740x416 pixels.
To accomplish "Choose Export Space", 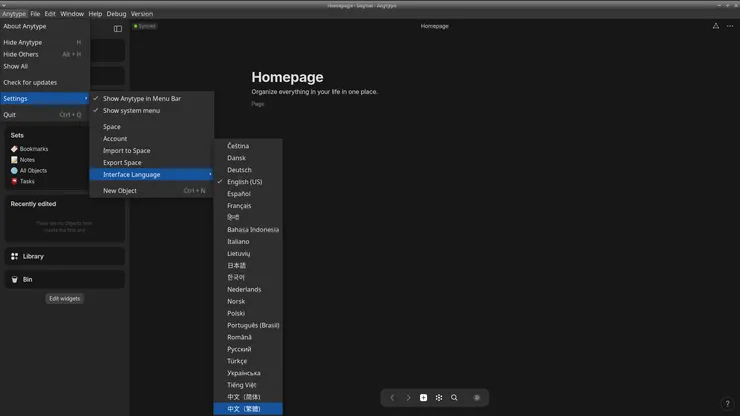I will tap(151, 162).
